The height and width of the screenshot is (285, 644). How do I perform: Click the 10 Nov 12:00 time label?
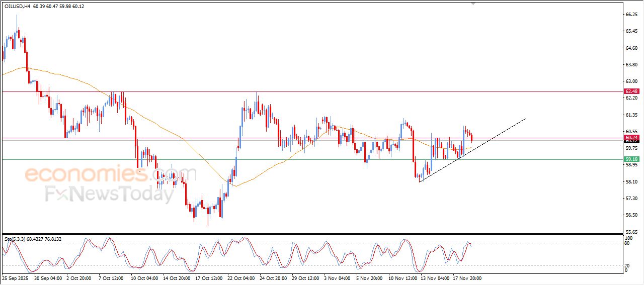pyautogui.click(x=403, y=277)
